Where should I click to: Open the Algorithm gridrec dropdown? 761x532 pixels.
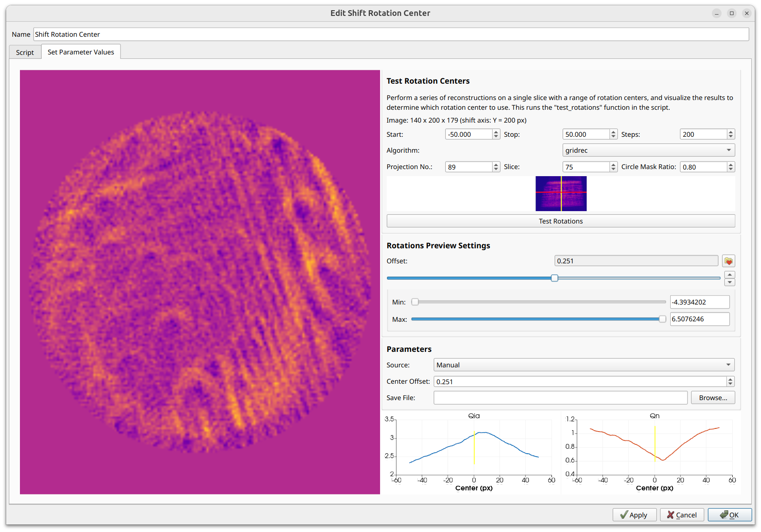[648, 150]
